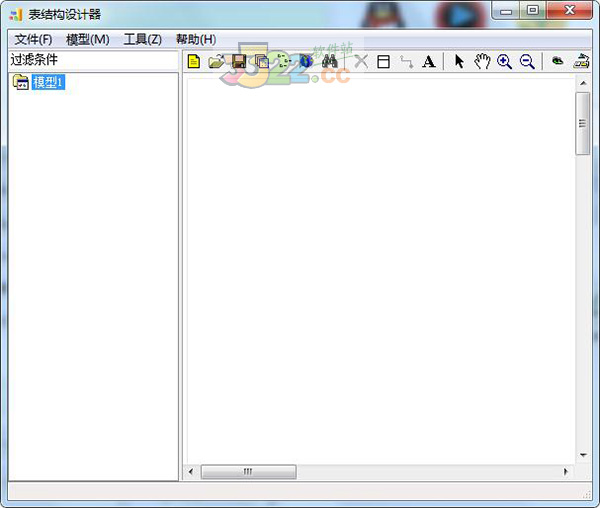This screenshot has height=508, width=600.
Task: Click the zoom in magnifier icon
Action: 504,61
